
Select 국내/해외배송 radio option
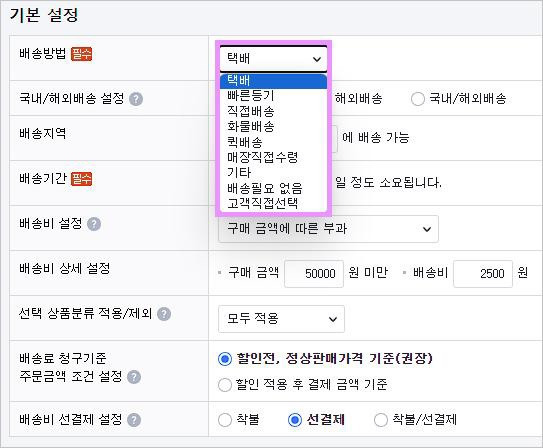[418, 99]
